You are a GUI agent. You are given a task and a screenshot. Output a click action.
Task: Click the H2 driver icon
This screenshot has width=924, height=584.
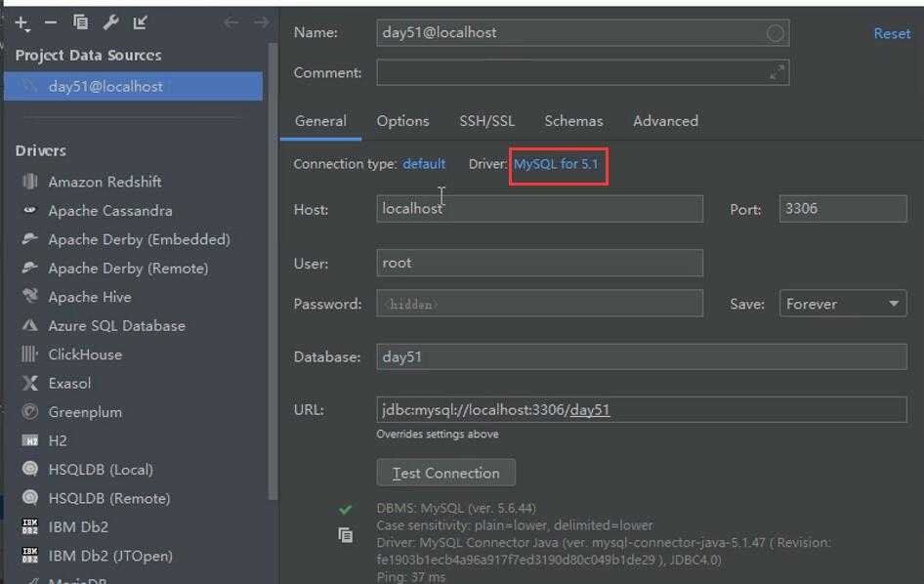[x=29, y=440]
